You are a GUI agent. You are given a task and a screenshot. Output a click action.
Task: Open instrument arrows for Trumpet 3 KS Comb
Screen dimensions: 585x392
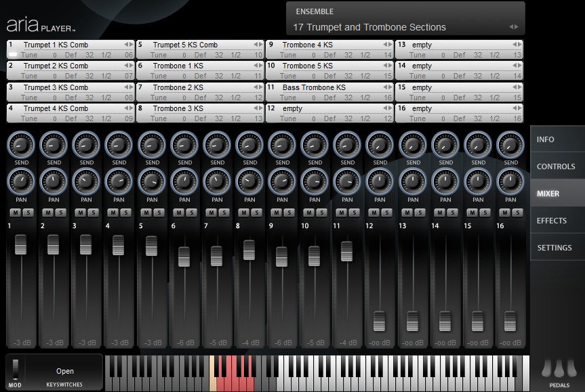(128, 87)
